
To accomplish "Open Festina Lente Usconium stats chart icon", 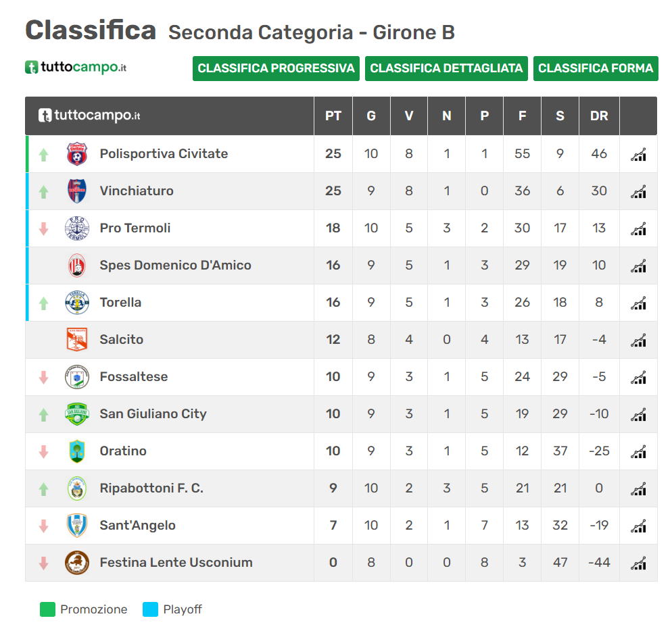I will click(638, 563).
